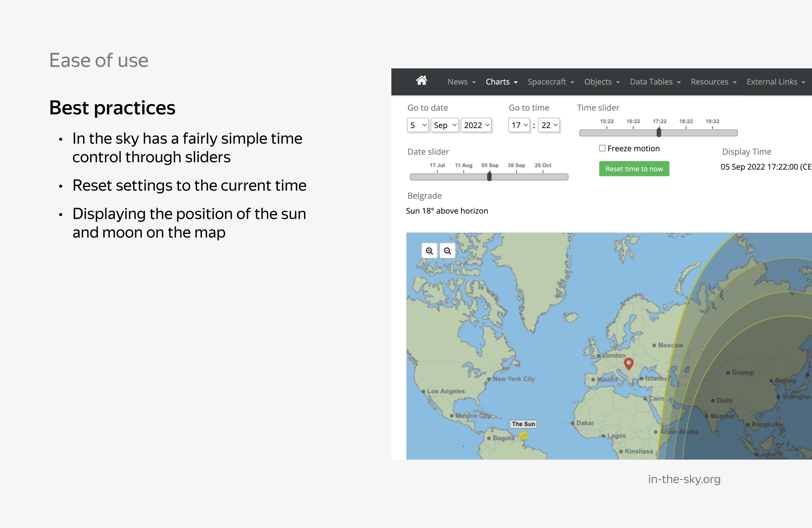
Task: Click the yellow Sun marker on map
Action: click(524, 436)
